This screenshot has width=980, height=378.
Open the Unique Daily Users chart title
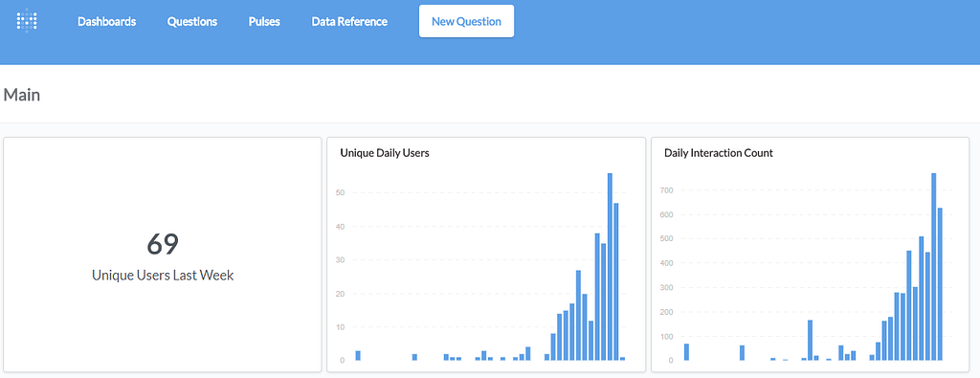pyautogui.click(x=385, y=152)
